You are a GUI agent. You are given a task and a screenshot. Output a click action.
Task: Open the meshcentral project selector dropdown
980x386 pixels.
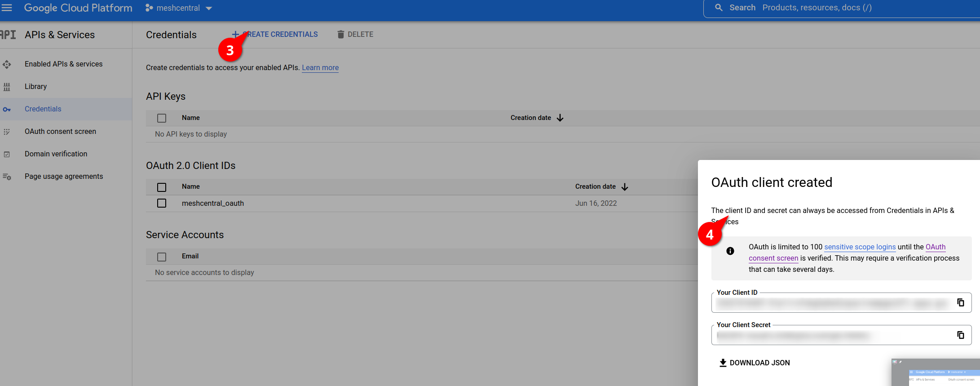179,8
